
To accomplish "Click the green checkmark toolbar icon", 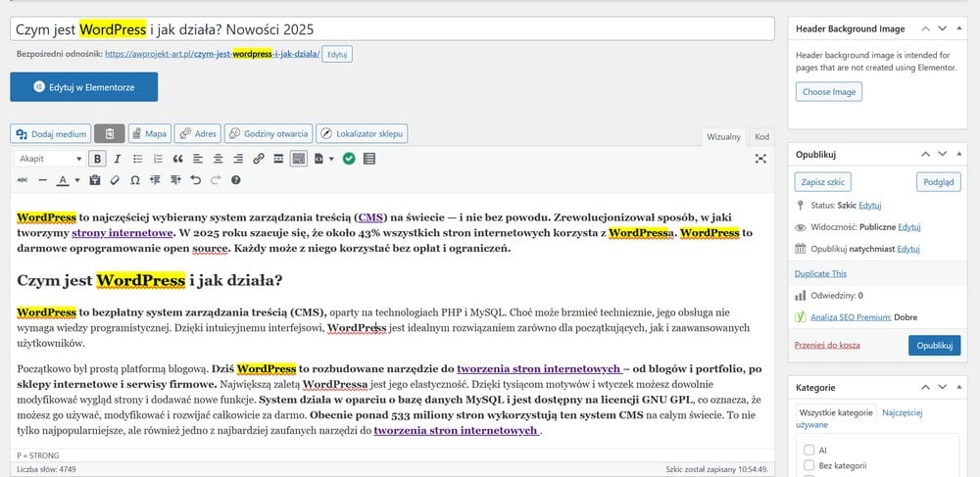I will [x=349, y=159].
